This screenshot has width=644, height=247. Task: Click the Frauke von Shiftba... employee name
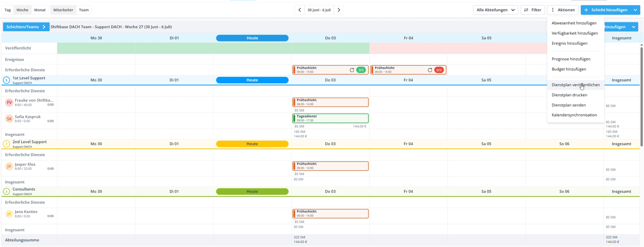click(x=34, y=100)
